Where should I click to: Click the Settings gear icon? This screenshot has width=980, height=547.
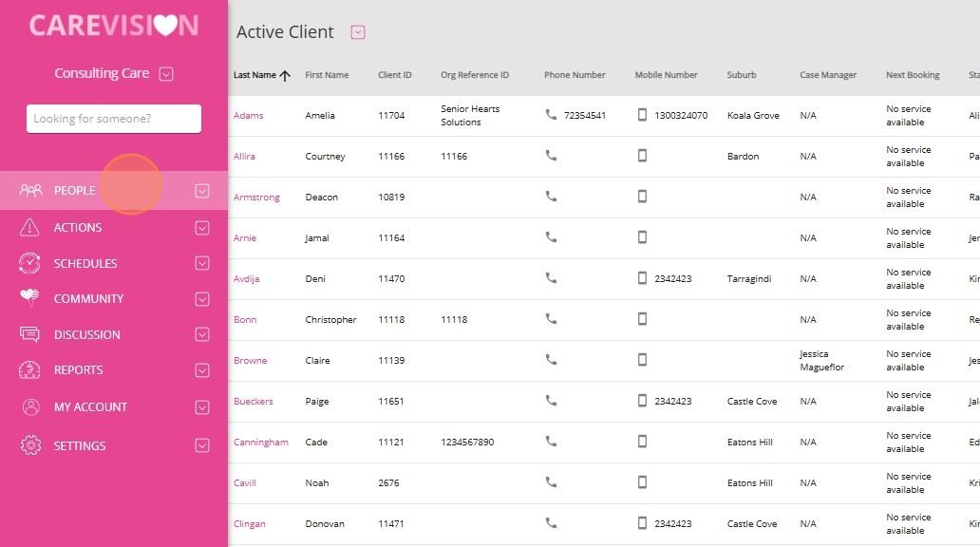pyautogui.click(x=30, y=445)
